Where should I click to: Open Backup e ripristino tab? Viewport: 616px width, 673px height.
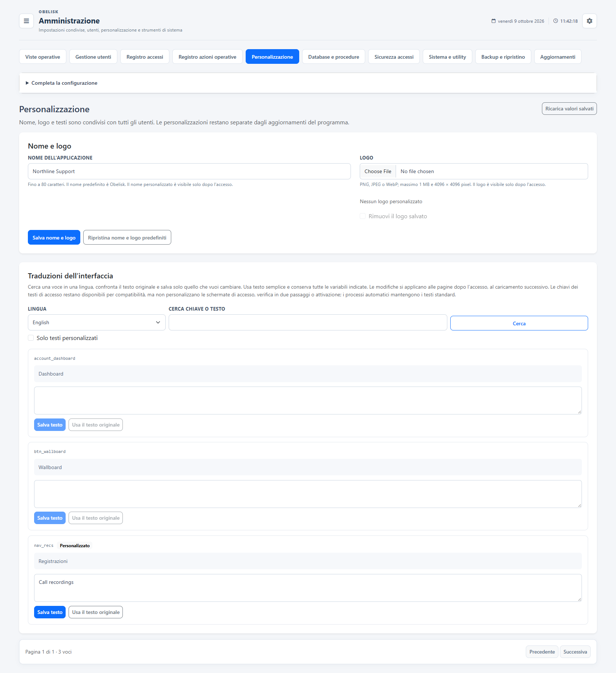[503, 57]
